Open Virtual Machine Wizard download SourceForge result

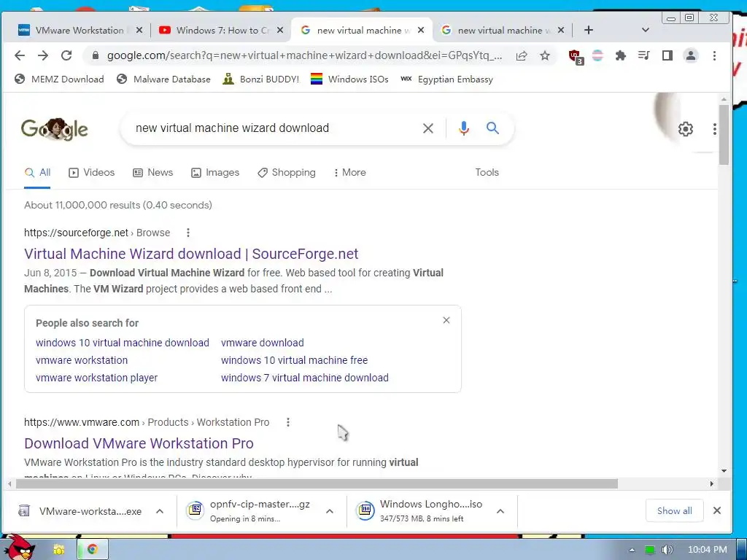[191, 254]
